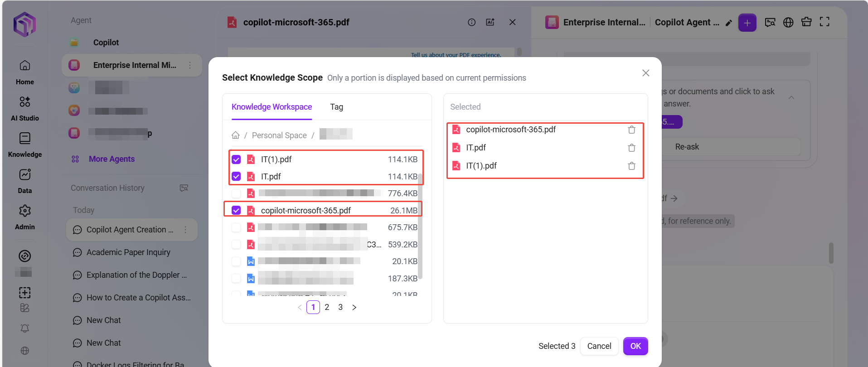This screenshot has height=367, width=868.
Task: Jump to page 2 of files
Action: pyautogui.click(x=327, y=307)
